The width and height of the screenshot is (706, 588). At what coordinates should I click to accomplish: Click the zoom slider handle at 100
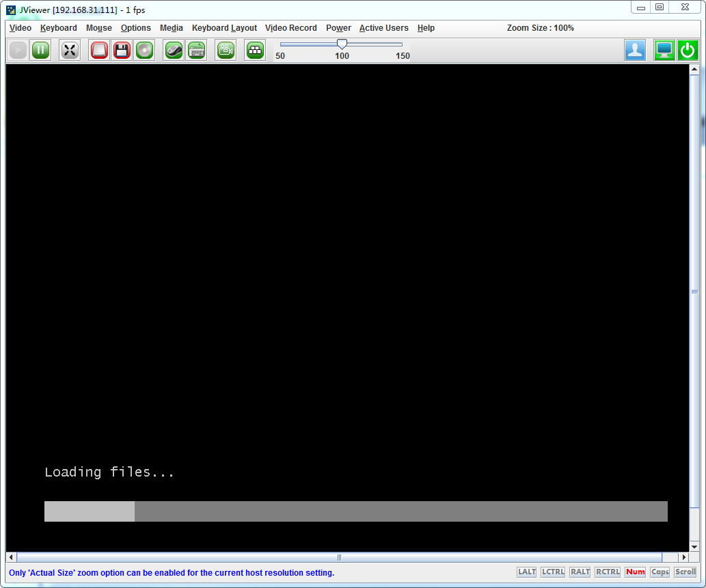pyautogui.click(x=342, y=44)
